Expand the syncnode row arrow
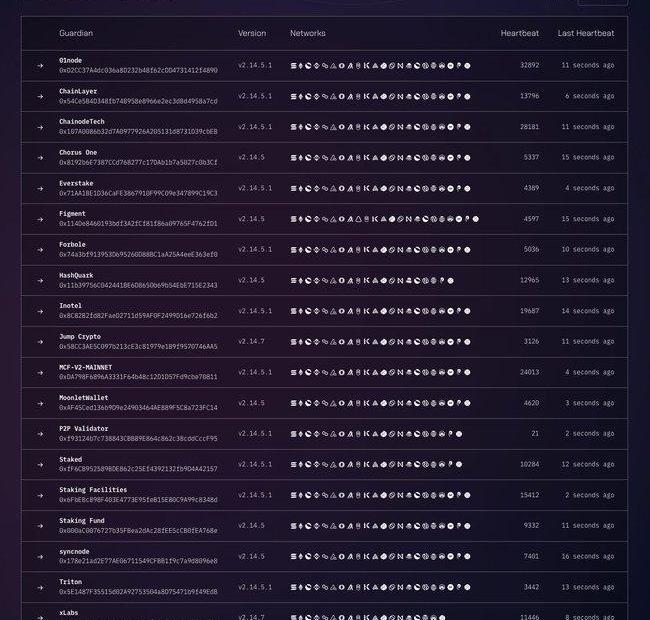 pos(41,557)
